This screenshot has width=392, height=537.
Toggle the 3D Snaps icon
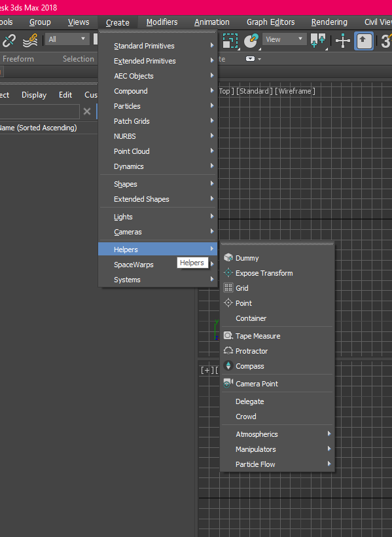[387, 41]
